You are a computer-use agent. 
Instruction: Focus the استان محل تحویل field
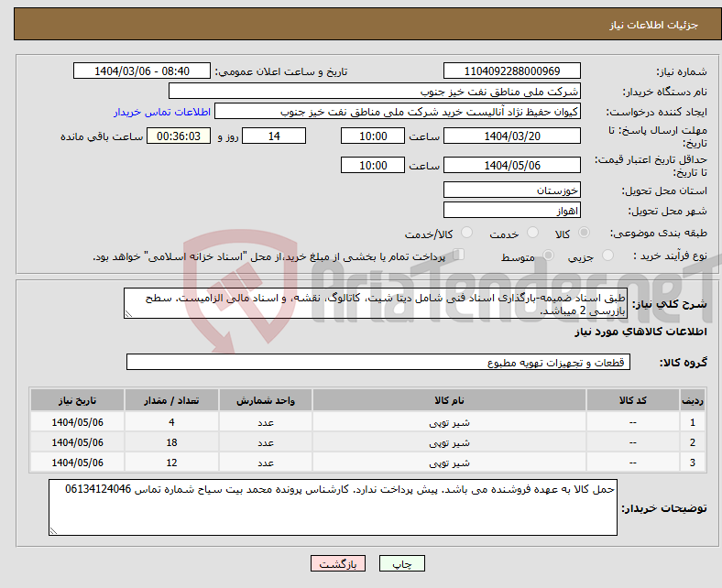click(512, 191)
